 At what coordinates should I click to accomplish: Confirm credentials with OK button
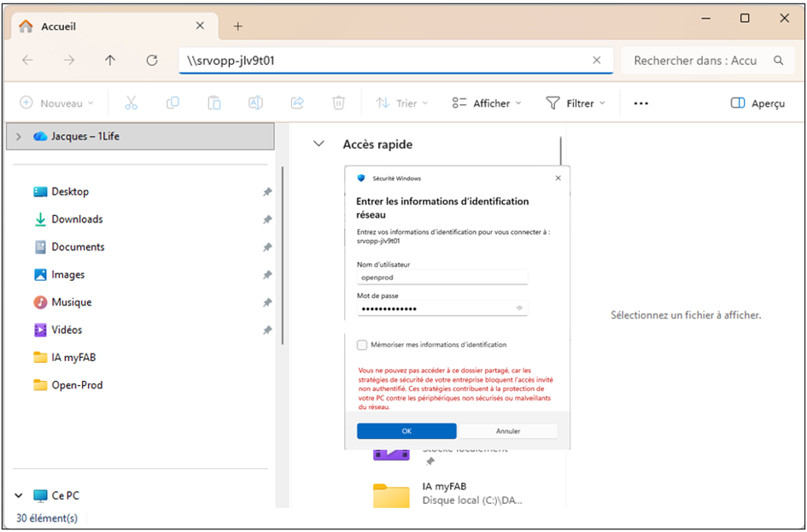click(x=406, y=431)
